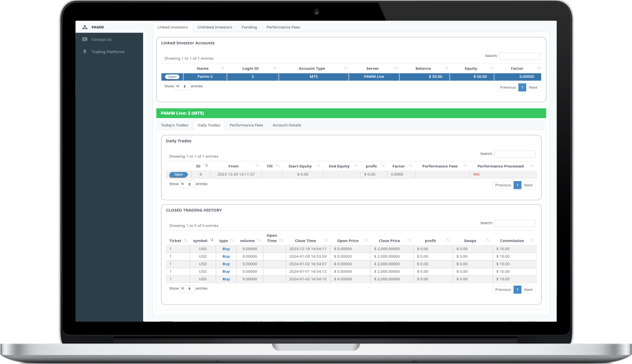Click Open button on Pamm 2 row

[x=172, y=77]
